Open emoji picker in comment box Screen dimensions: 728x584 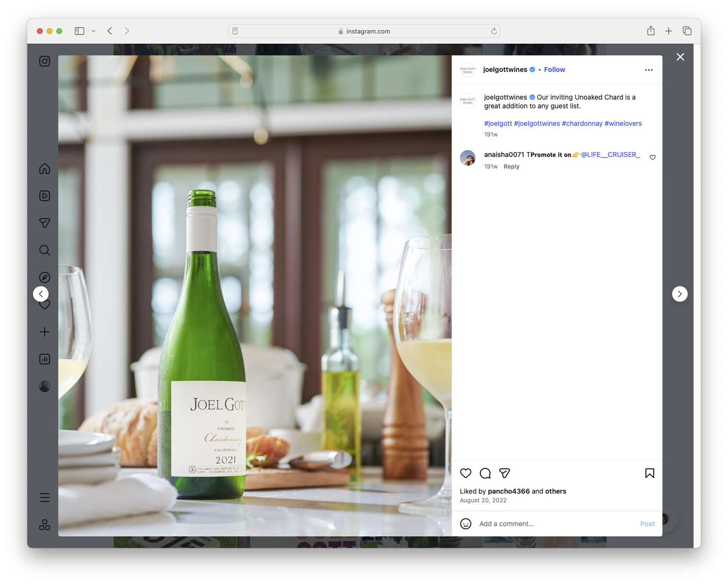[466, 524]
